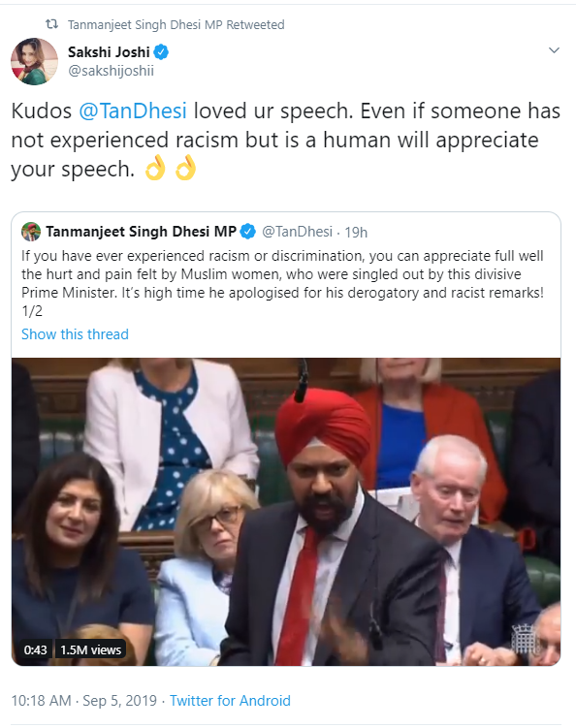
Task: Click the small Tanmanjeet Singh Dhesi avatar
Action: [x=31, y=232]
